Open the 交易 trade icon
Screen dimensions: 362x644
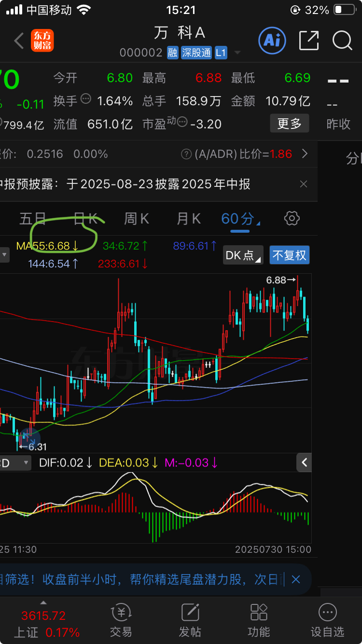(121, 620)
